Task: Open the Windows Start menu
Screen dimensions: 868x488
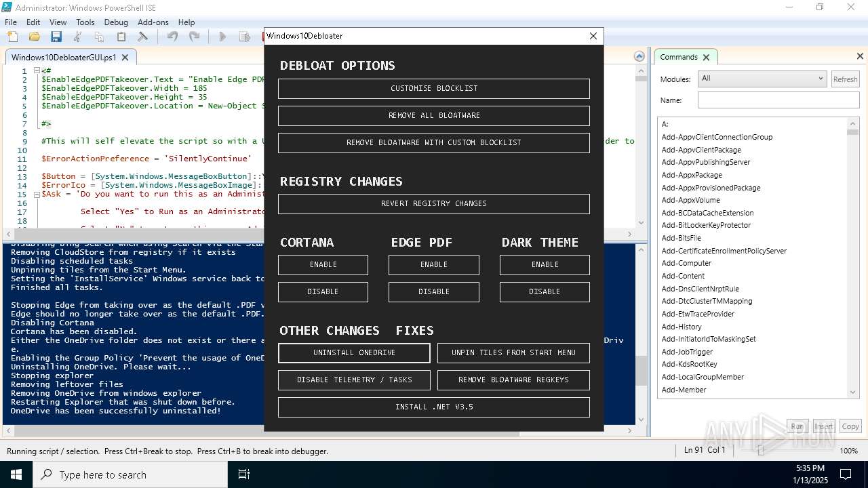Action: coord(16,474)
